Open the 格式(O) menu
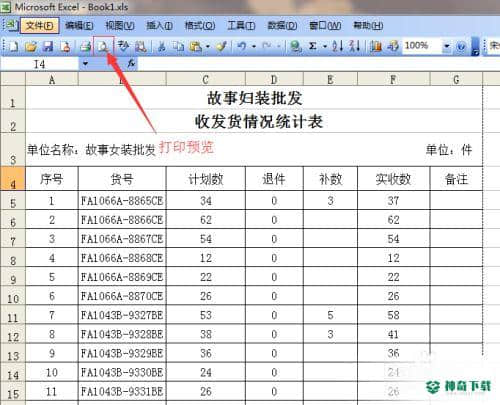The image size is (500, 405). [x=200, y=26]
